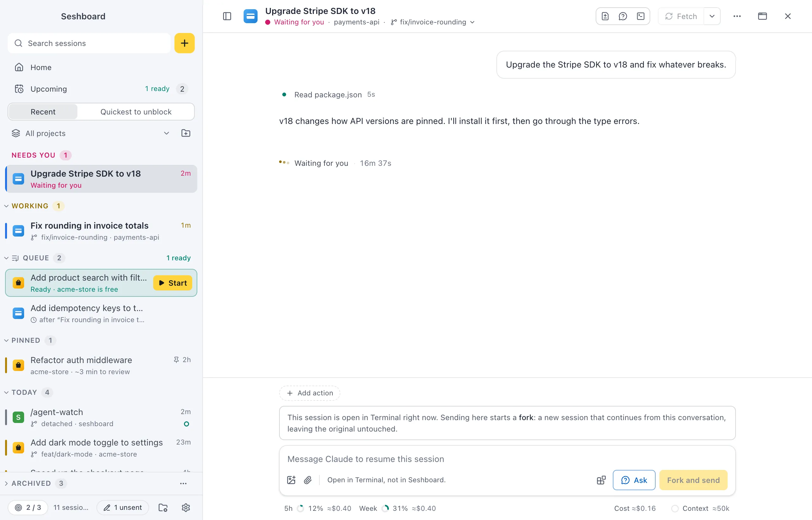
Task: Select Add dark mode toggle to settings session
Action: coord(101,448)
